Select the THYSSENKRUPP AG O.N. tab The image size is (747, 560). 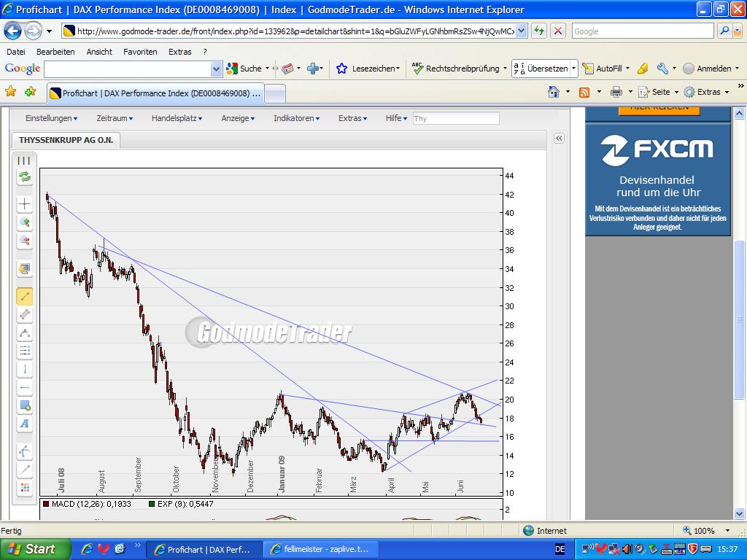click(66, 140)
